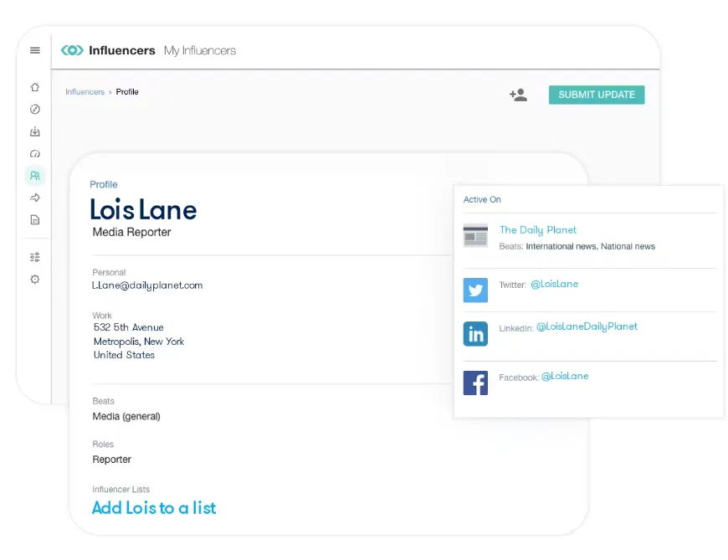Click the Active On panel heading

coord(482,199)
